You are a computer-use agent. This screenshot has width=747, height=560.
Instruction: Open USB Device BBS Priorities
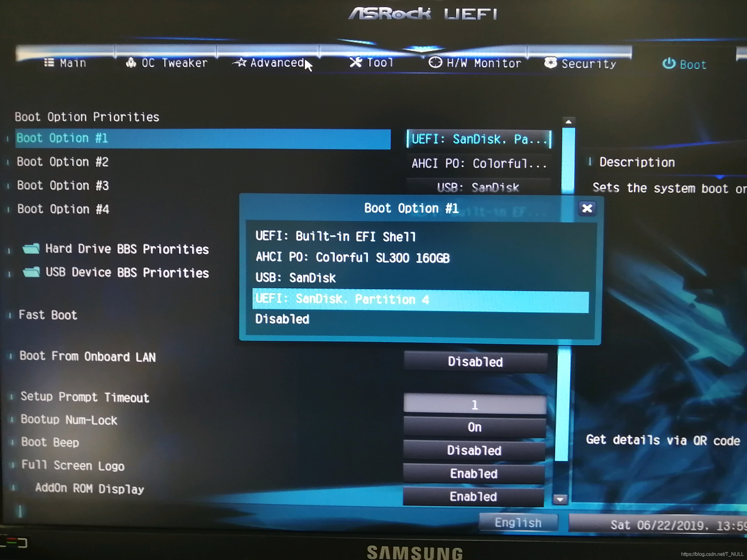(x=127, y=272)
